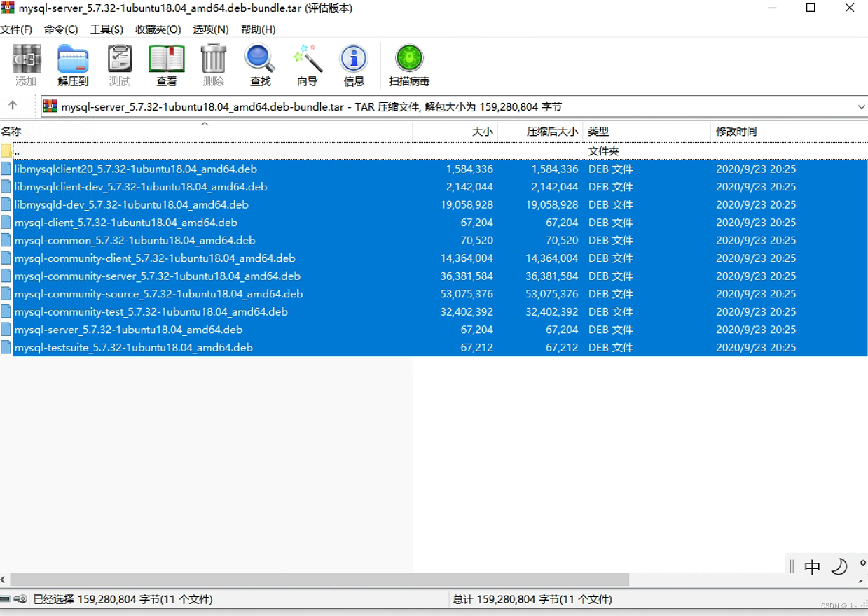The height and width of the screenshot is (616, 868).
Task: Open the 命令(C) menu
Action: (61, 29)
